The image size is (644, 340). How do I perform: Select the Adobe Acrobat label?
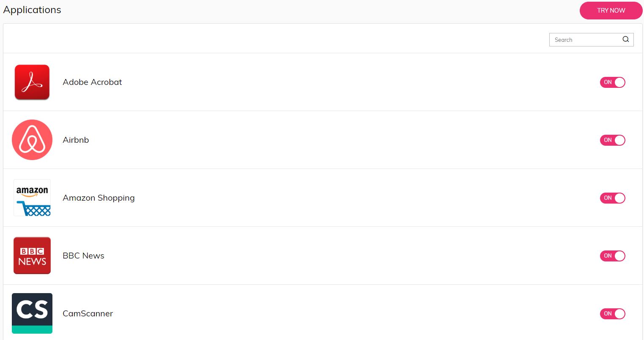click(92, 82)
